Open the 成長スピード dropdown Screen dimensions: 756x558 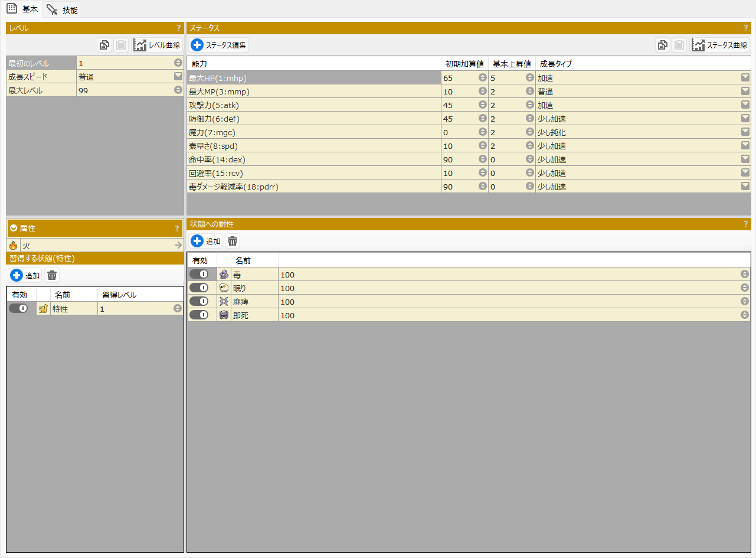(178, 77)
